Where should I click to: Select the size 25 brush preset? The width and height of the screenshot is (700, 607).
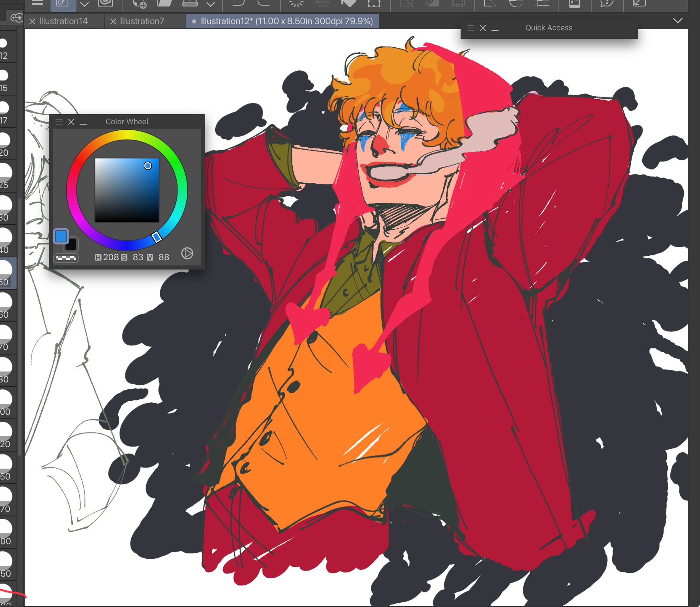[x=5, y=177]
